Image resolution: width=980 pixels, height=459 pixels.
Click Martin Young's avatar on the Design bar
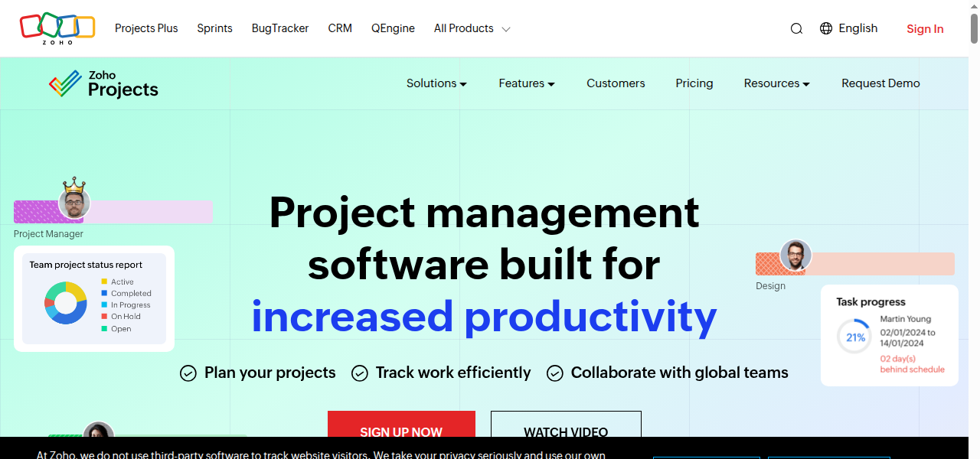tap(796, 255)
